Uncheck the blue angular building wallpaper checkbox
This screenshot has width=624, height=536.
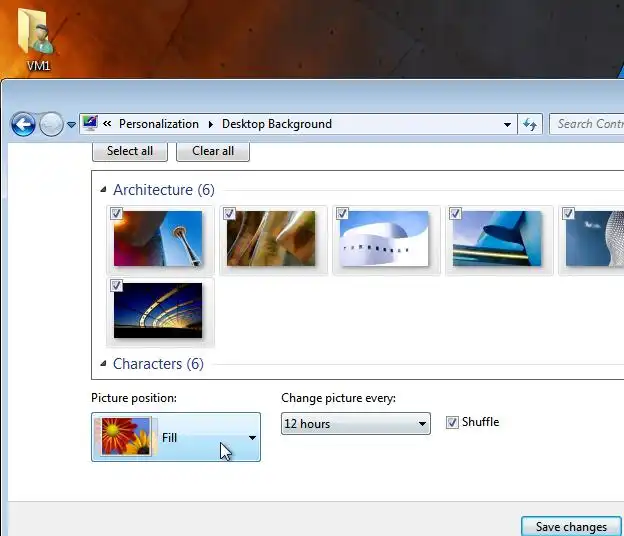click(455, 213)
